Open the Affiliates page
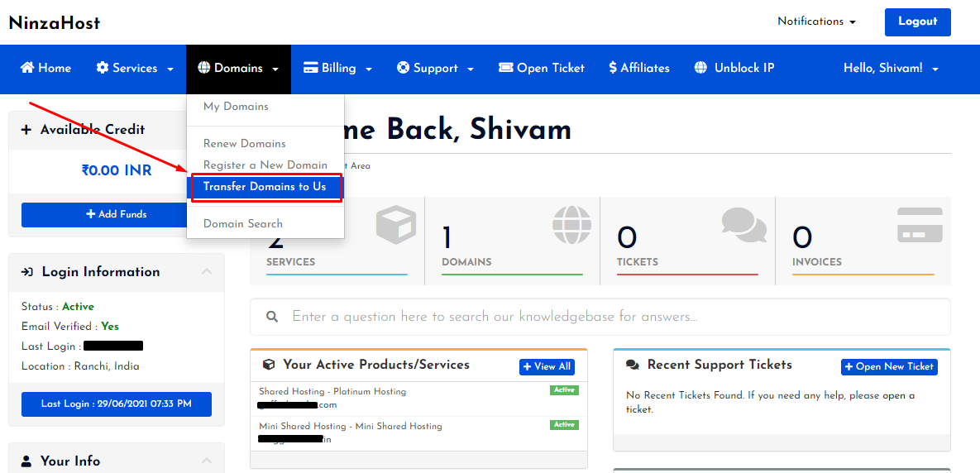 point(638,68)
